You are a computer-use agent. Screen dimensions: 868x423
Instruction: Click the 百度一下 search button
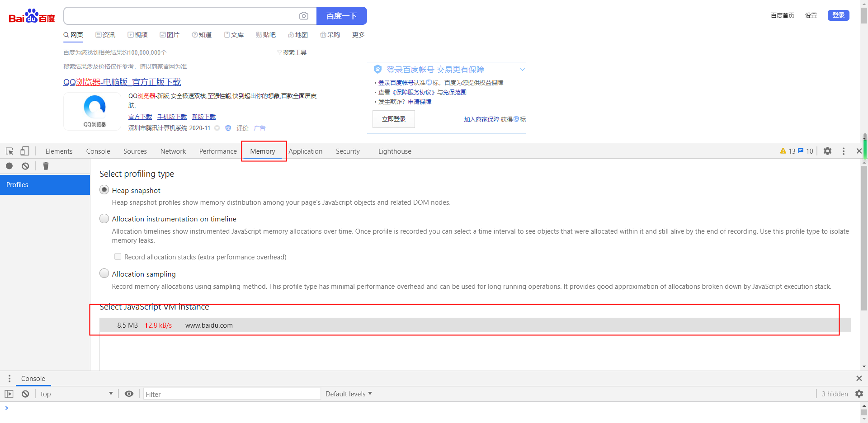pos(342,16)
